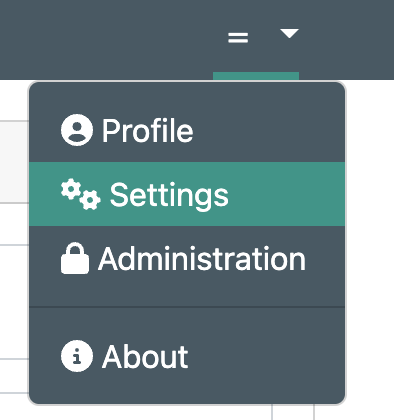Click the divider line above About
This screenshot has height=420, width=394.
click(x=187, y=307)
